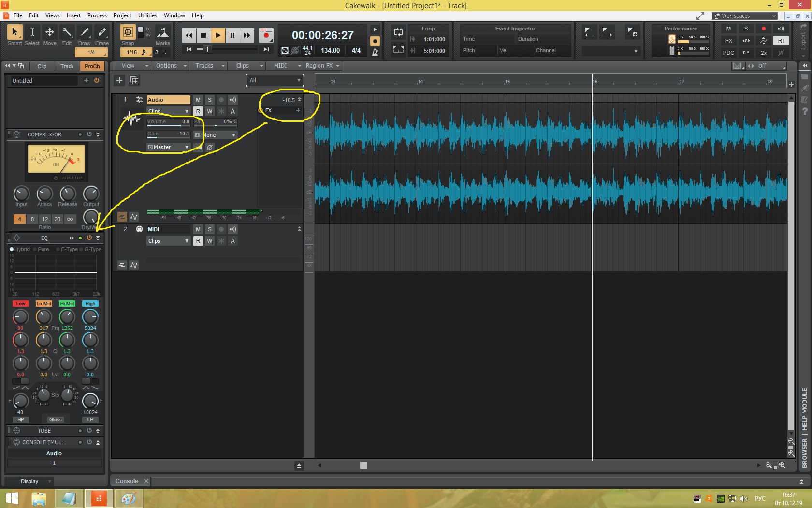
Task: Switch to the Erase tool
Action: [x=102, y=32]
